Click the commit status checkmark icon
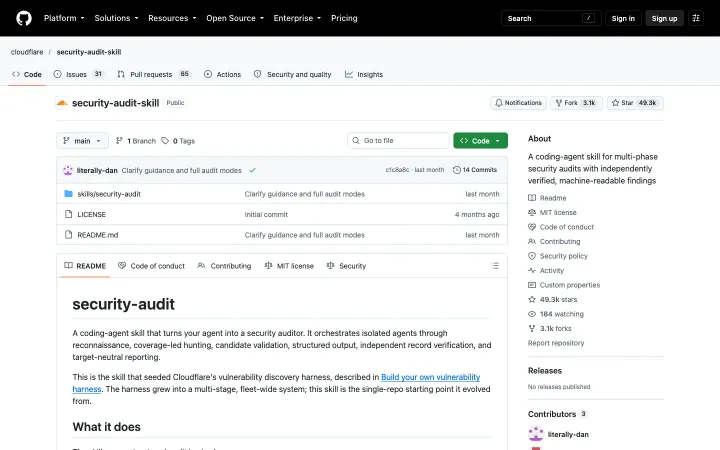The image size is (720, 450). pos(253,170)
